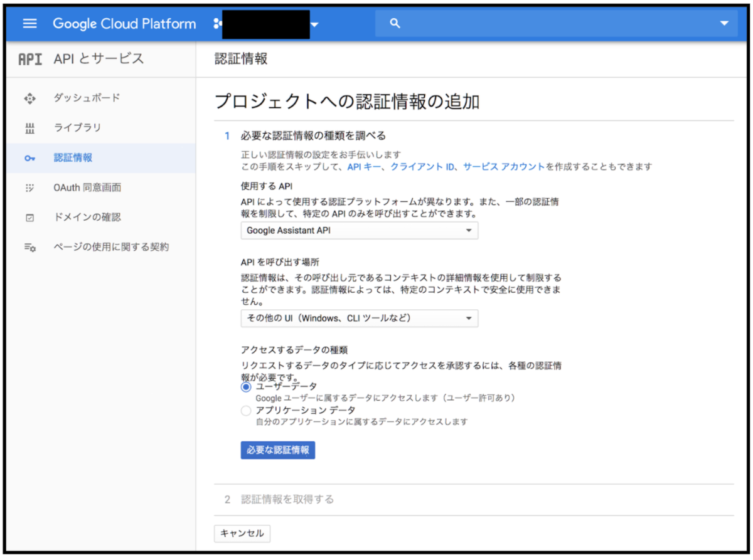Viewport: 753px width, 560px height.
Task: Focus the top search bar
Action: click(x=556, y=24)
